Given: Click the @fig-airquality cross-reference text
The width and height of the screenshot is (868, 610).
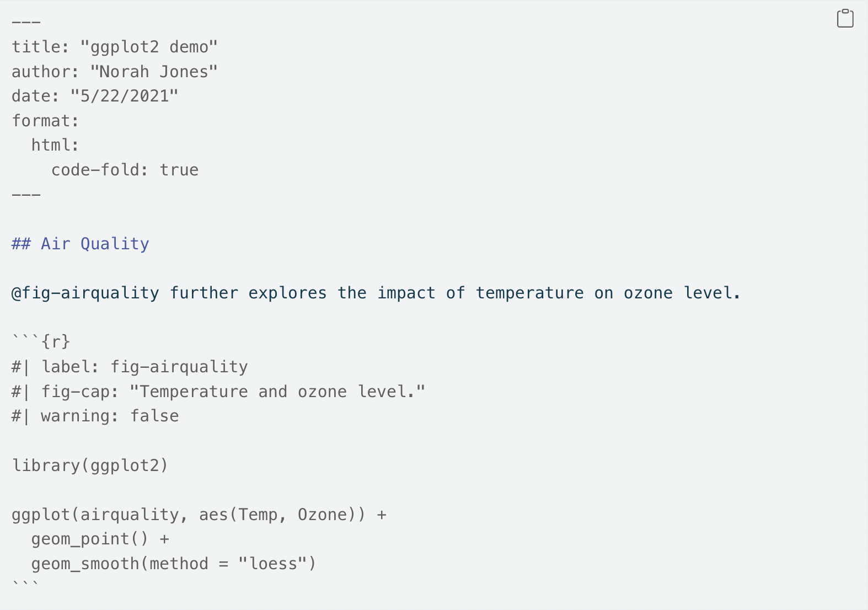Looking at the screenshot, I should (85, 293).
